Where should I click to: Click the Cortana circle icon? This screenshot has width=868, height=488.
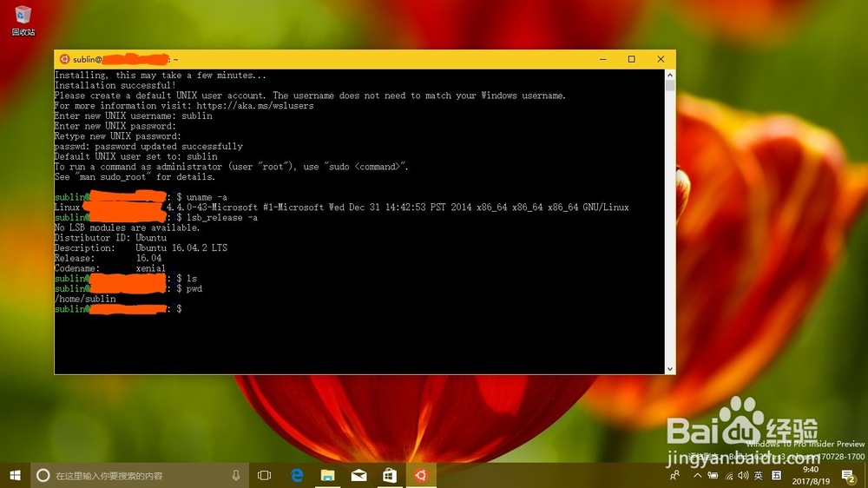(43, 475)
